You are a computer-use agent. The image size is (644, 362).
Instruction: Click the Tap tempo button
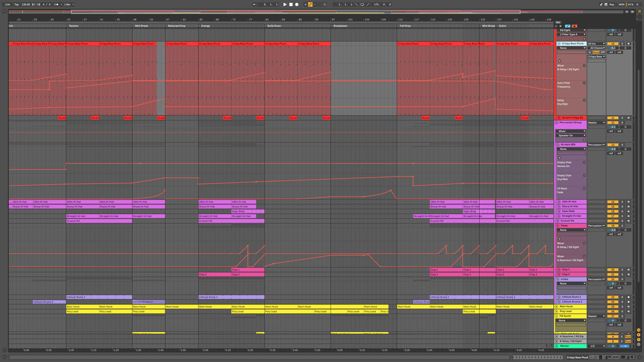tap(16, 4)
